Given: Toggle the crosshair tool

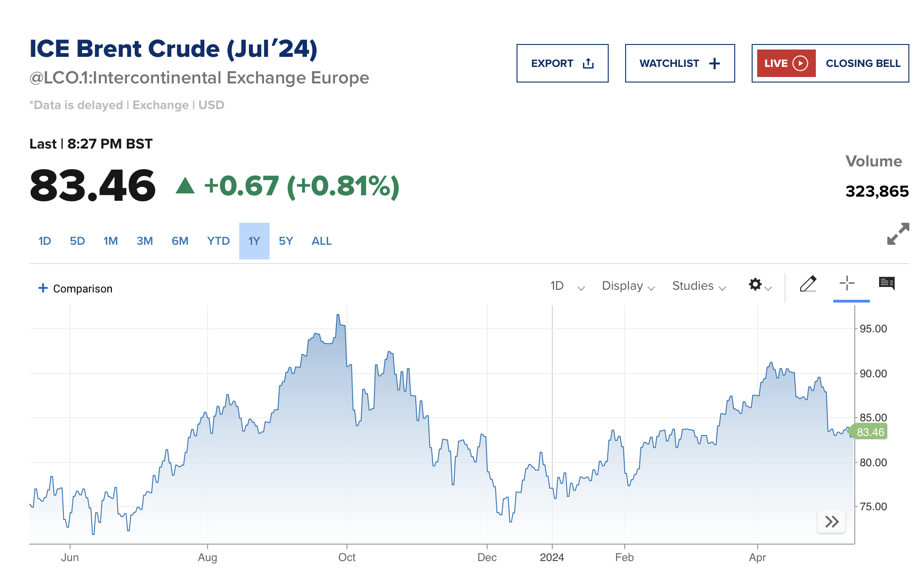Looking at the screenshot, I should [x=847, y=284].
